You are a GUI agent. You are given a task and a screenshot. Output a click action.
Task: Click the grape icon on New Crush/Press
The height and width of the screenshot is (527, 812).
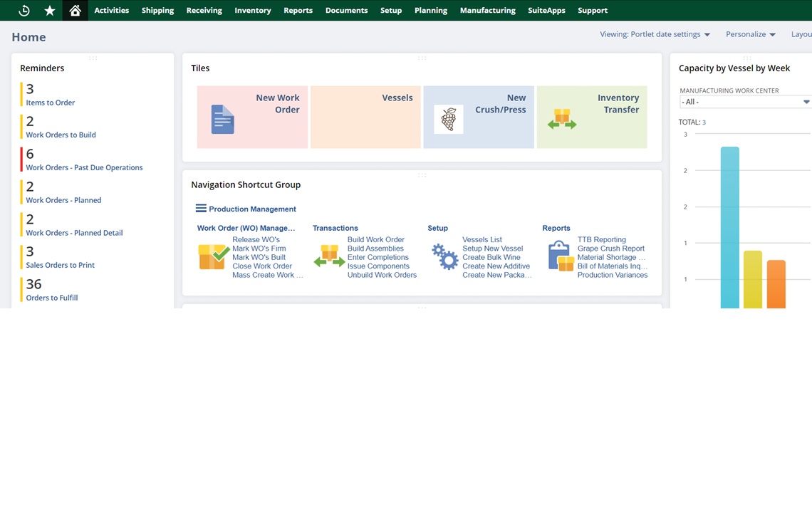[x=449, y=120]
